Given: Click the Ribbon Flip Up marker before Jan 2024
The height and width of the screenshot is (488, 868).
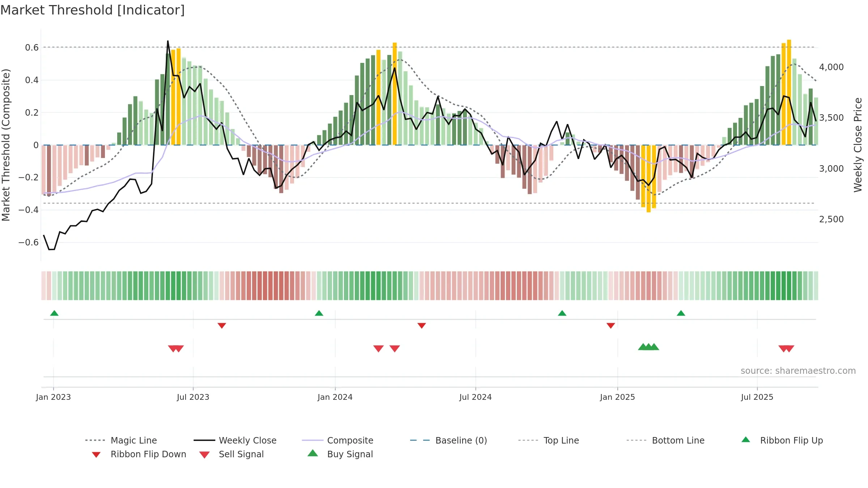Looking at the screenshot, I should point(319,313).
